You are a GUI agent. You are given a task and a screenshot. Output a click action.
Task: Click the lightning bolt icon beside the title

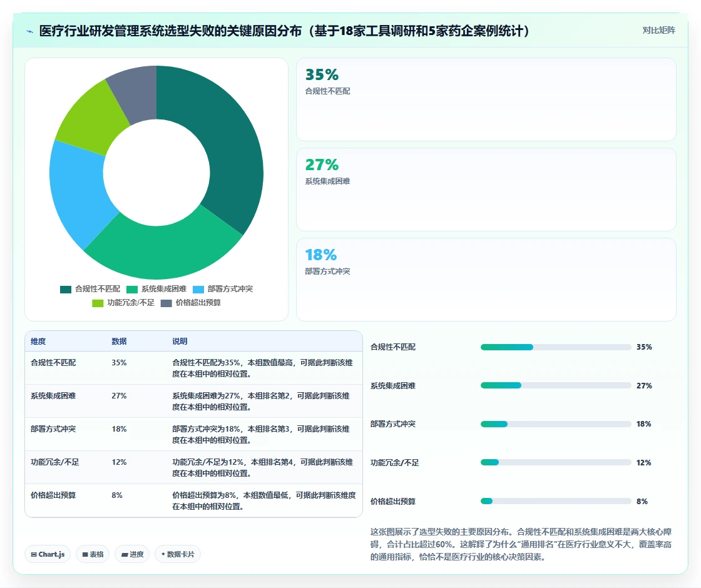(x=30, y=31)
